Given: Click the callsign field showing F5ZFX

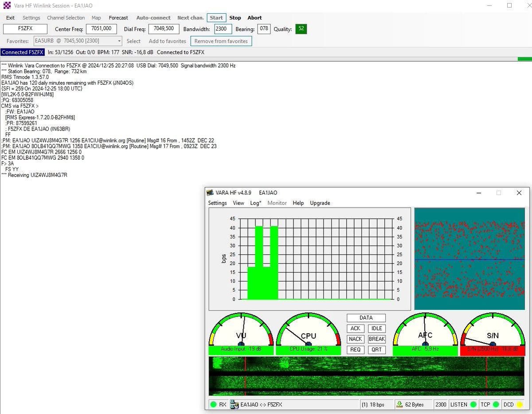Looking at the screenshot, I should [x=25, y=29].
